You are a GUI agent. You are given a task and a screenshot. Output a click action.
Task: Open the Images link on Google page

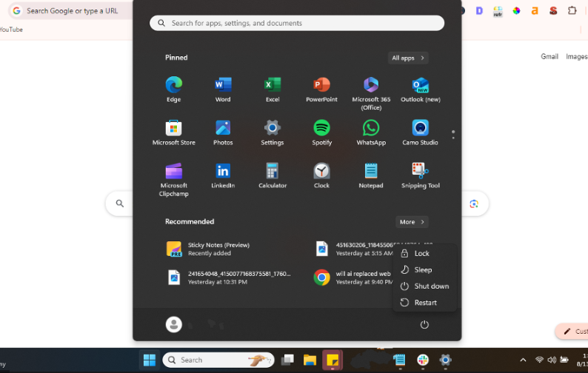pyautogui.click(x=577, y=56)
